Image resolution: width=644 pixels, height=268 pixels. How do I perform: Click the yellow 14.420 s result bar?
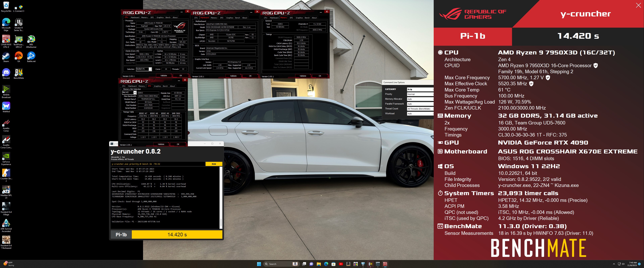(x=177, y=234)
